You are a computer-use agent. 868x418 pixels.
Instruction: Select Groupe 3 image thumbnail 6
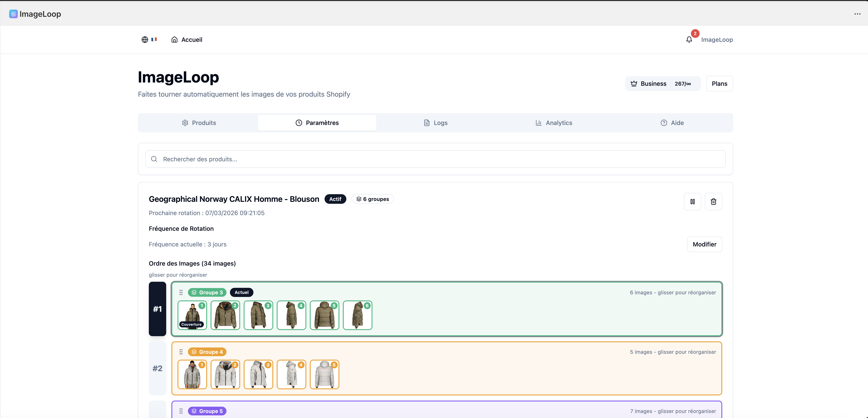(x=357, y=315)
